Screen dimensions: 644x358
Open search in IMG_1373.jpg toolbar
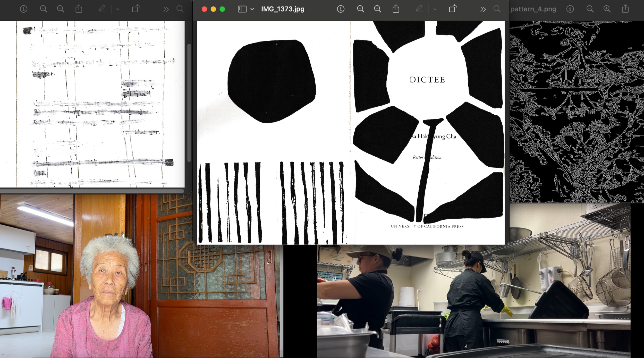497,9
